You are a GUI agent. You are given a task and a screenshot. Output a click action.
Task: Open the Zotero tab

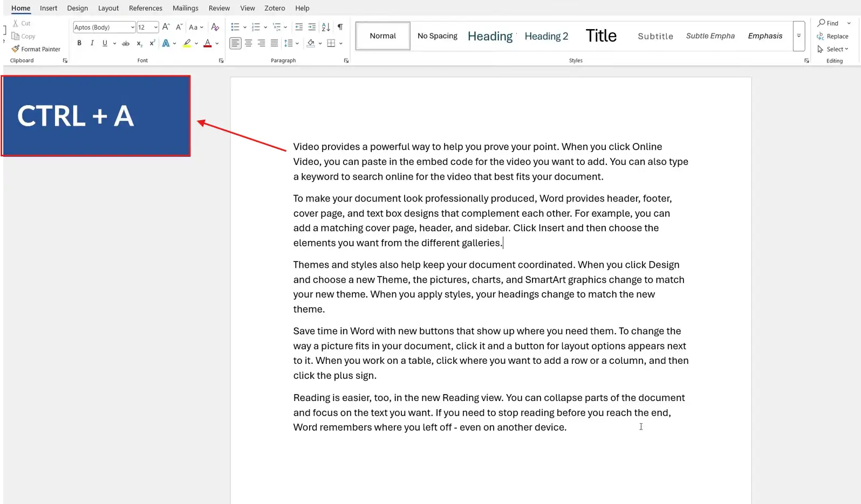[275, 8]
